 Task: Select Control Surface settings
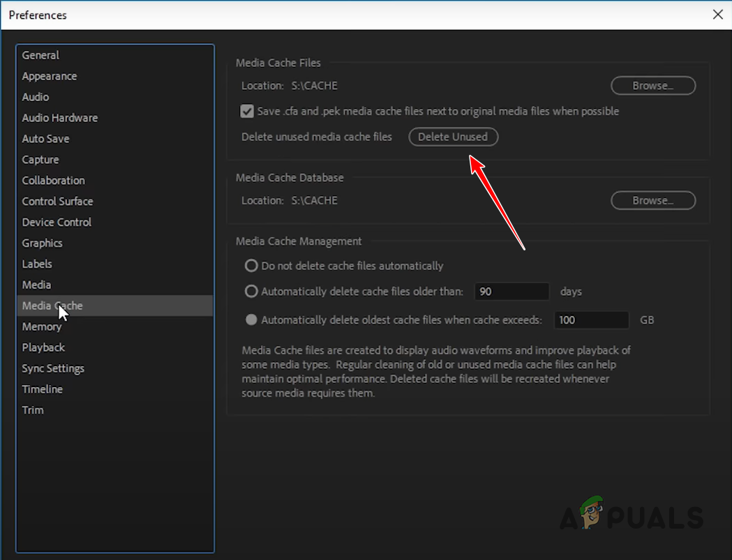[x=57, y=201]
